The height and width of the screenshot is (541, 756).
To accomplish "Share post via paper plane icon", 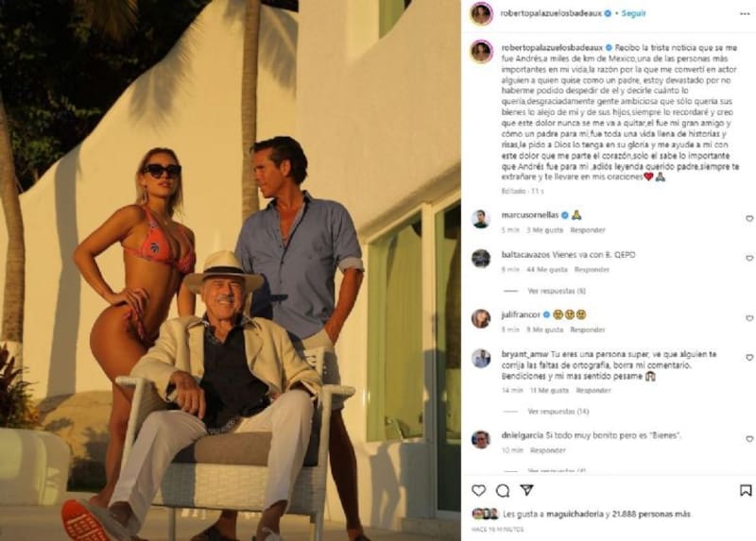I will (x=526, y=491).
